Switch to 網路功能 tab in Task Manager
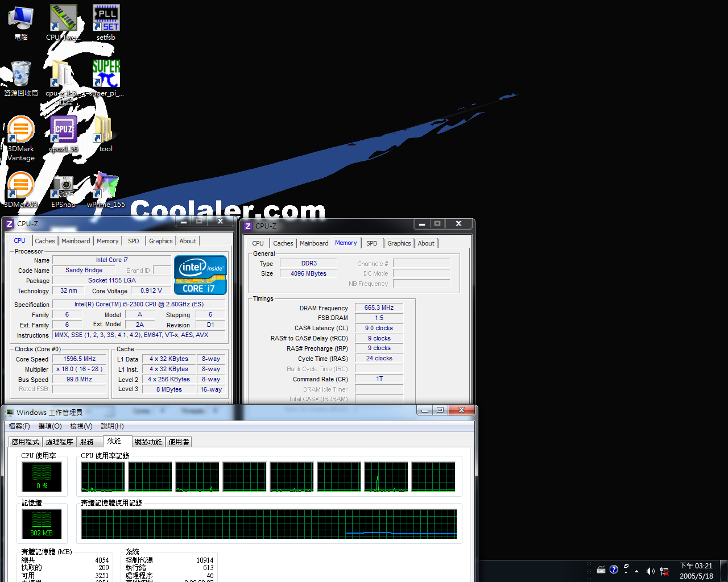 [148, 442]
